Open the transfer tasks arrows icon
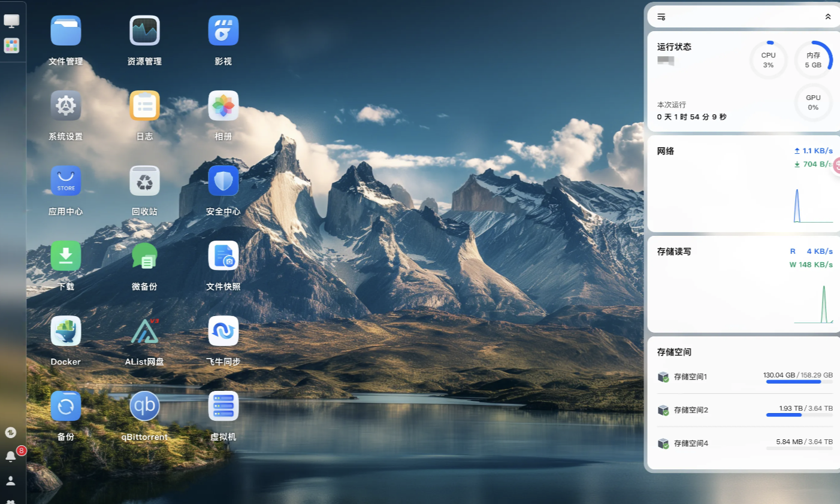 pos(11,432)
